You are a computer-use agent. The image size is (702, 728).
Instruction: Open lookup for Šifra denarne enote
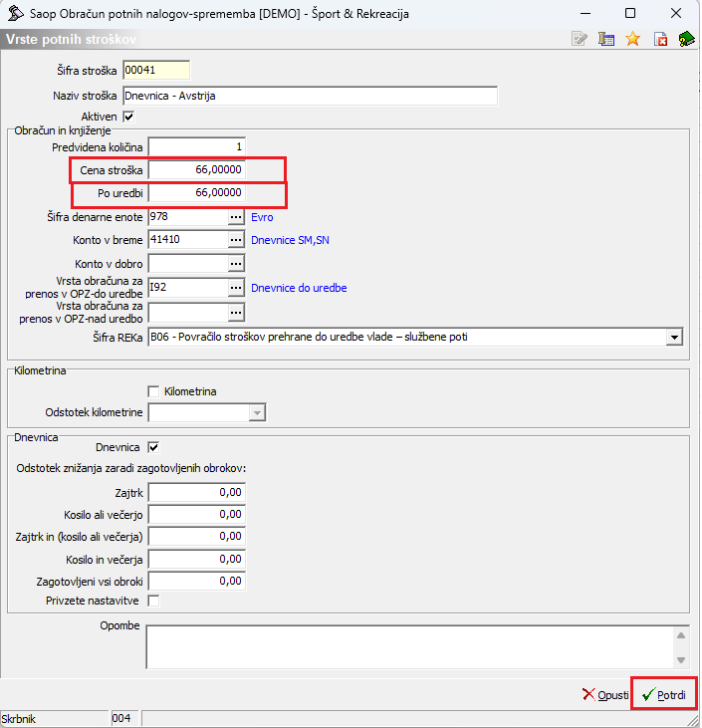236,217
